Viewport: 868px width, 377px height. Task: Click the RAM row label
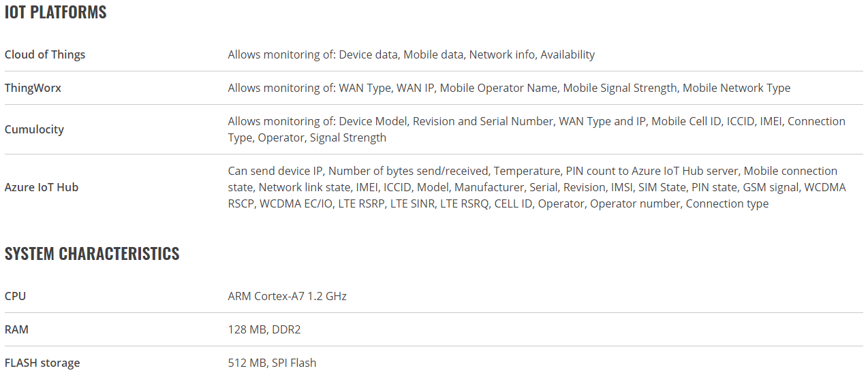pyautogui.click(x=16, y=329)
